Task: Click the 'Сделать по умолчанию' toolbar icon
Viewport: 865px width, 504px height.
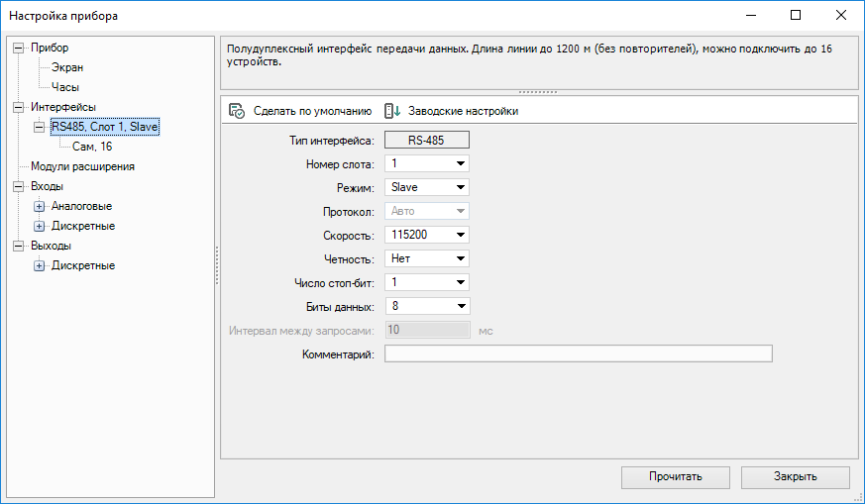Action: click(x=237, y=111)
